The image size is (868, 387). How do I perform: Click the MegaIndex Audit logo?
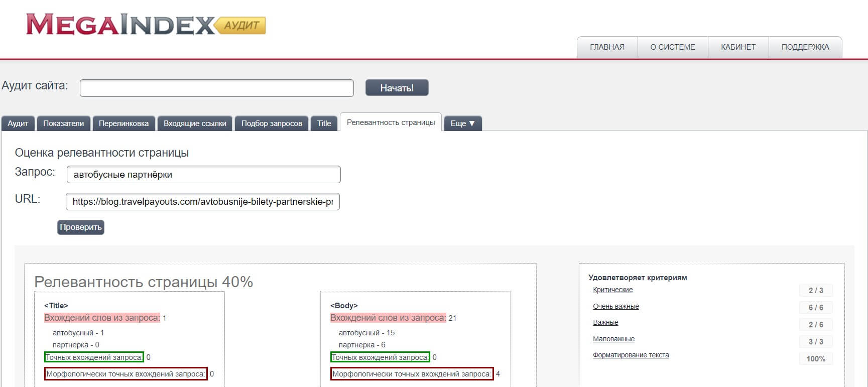(146, 25)
